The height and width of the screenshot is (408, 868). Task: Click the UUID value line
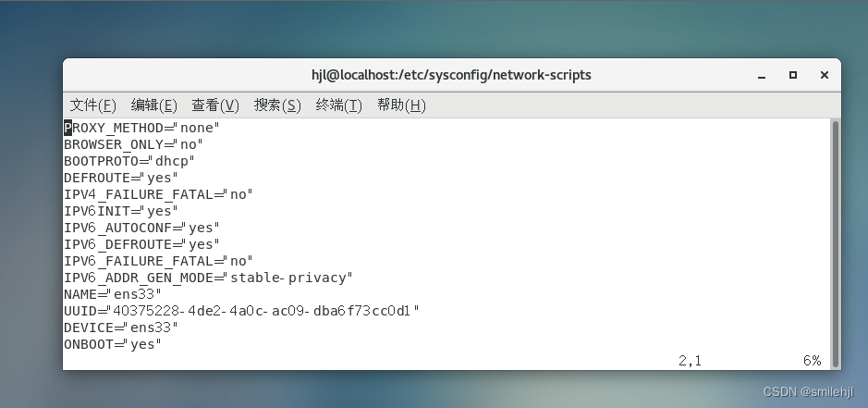coord(240,311)
